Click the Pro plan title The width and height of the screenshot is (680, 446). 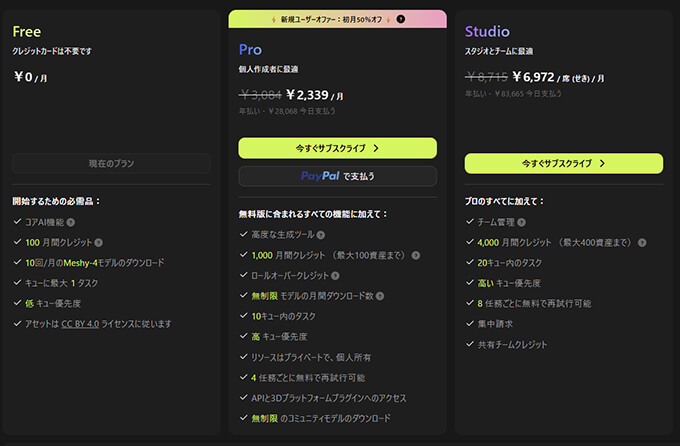(x=250, y=49)
